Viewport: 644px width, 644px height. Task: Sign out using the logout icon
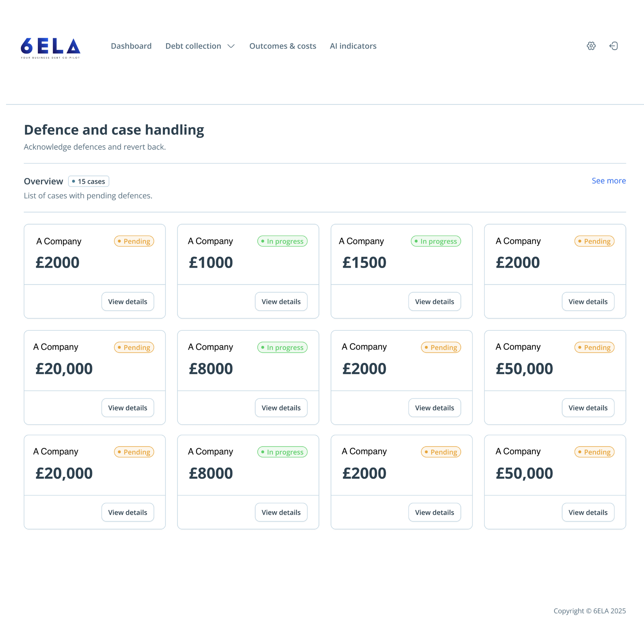pos(614,46)
